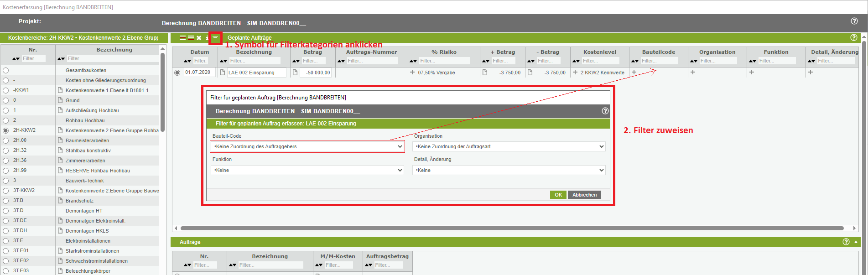
Task: Click the Auftrags-Nummer filter input field
Action: point(372,61)
